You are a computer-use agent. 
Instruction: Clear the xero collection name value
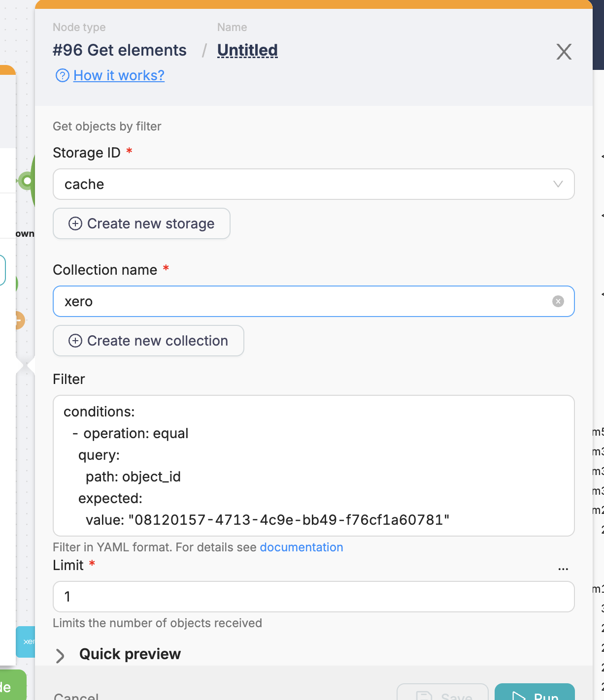tap(558, 301)
